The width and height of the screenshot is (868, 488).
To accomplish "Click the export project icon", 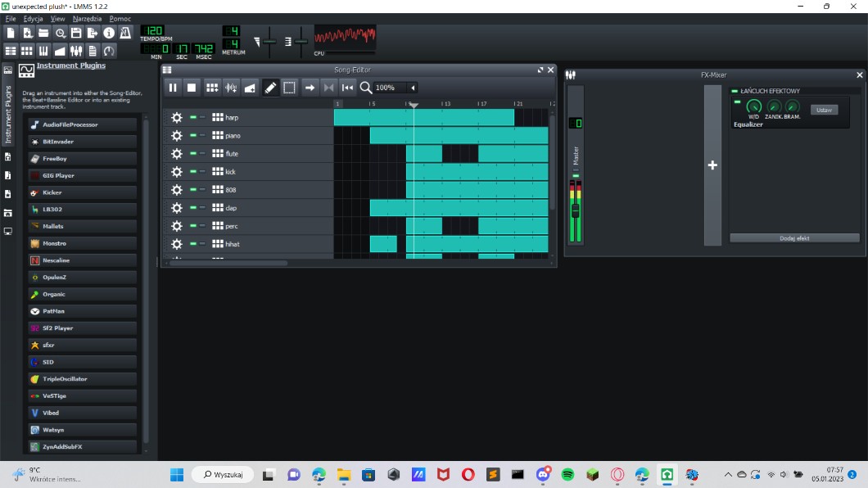I will click(x=93, y=33).
